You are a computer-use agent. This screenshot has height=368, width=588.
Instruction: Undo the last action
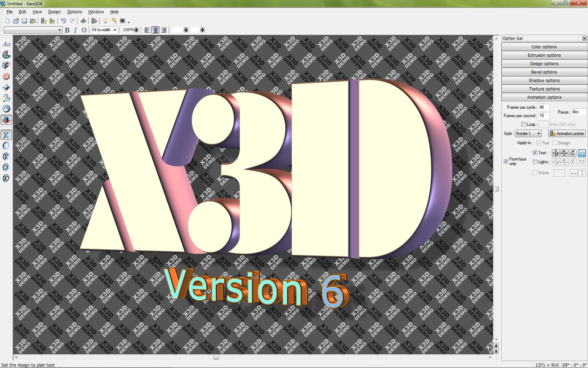point(63,21)
